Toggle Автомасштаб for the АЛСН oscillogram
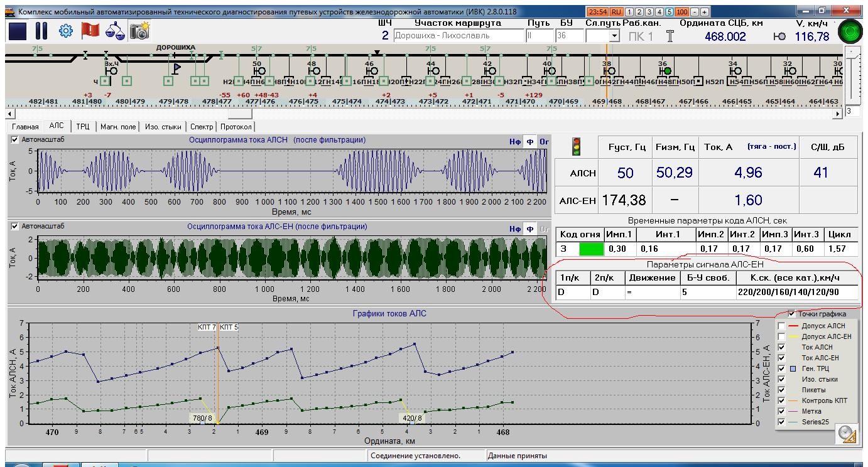 tap(15, 140)
